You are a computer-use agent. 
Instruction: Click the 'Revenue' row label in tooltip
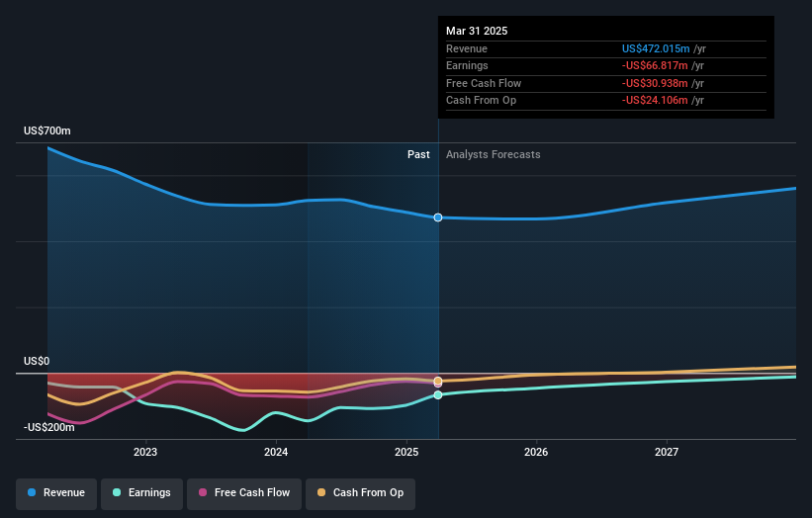pyautogui.click(x=467, y=48)
